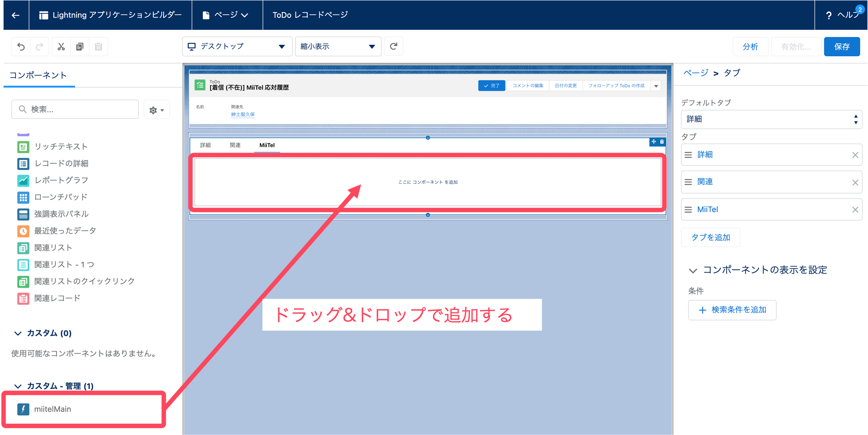Click コメントの編集 action

point(528,86)
